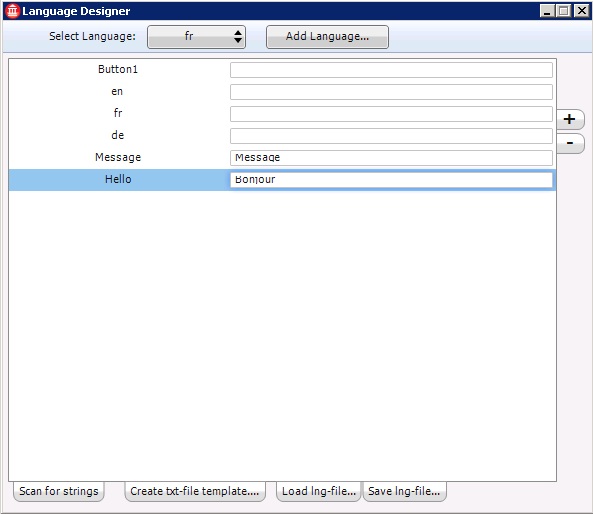Select the Button1 row label
The height and width of the screenshot is (514, 593).
118,69
